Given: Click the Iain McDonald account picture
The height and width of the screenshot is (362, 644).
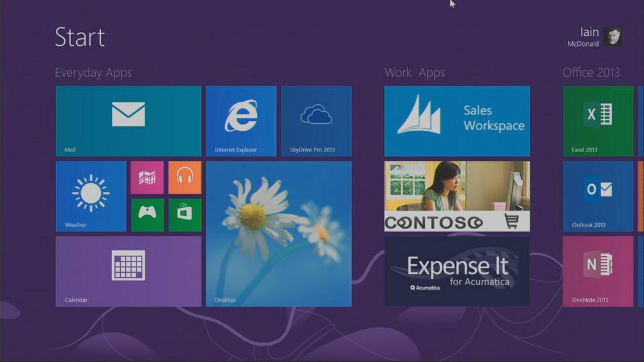Looking at the screenshot, I should point(613,36).
